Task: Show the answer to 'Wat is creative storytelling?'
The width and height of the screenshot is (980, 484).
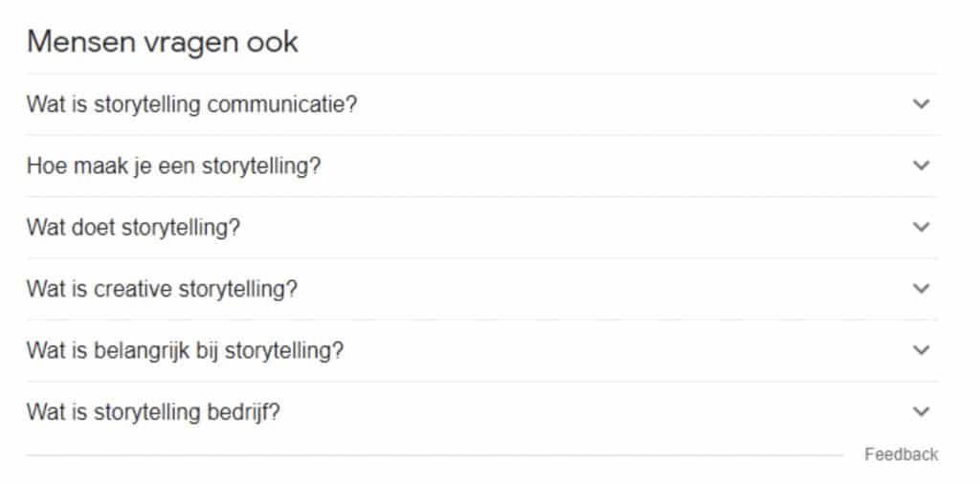Action: [x=162, y=289]
